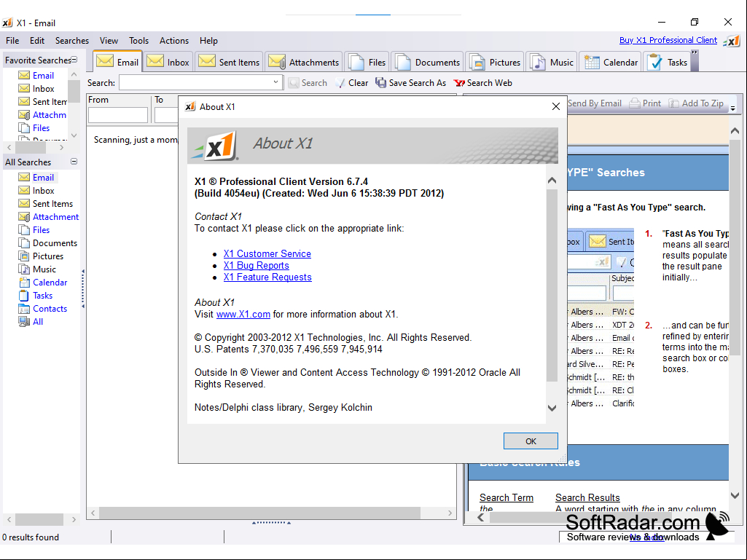The image size is (747, 560).
Task: Confirm About X1 dialog with OK
Action: pyautogui.click(x=531, y=441)
